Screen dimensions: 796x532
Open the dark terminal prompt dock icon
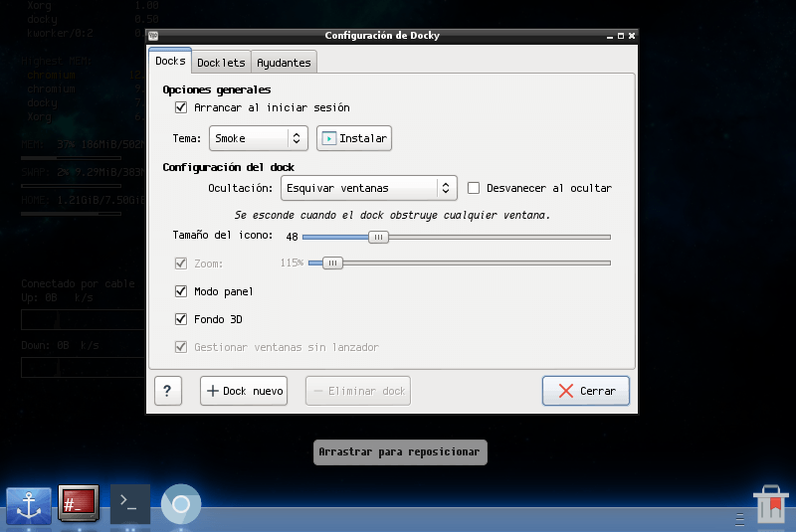(130, 503)
